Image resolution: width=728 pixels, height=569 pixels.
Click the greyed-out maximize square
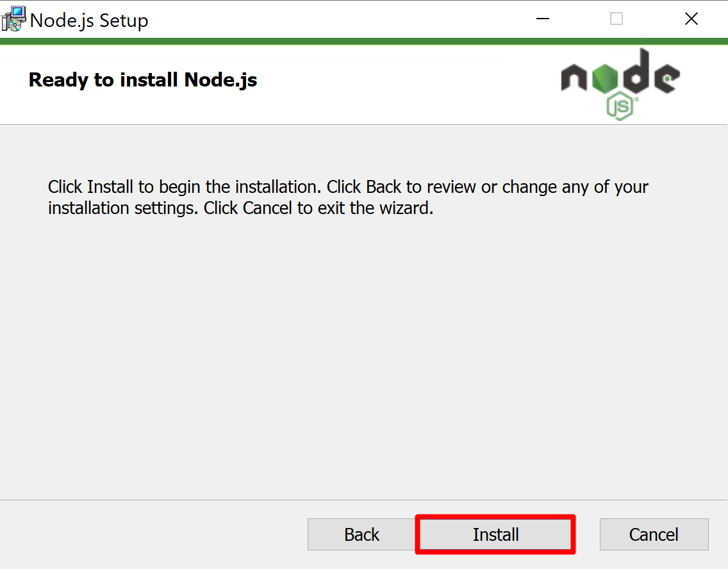[616, 19]
